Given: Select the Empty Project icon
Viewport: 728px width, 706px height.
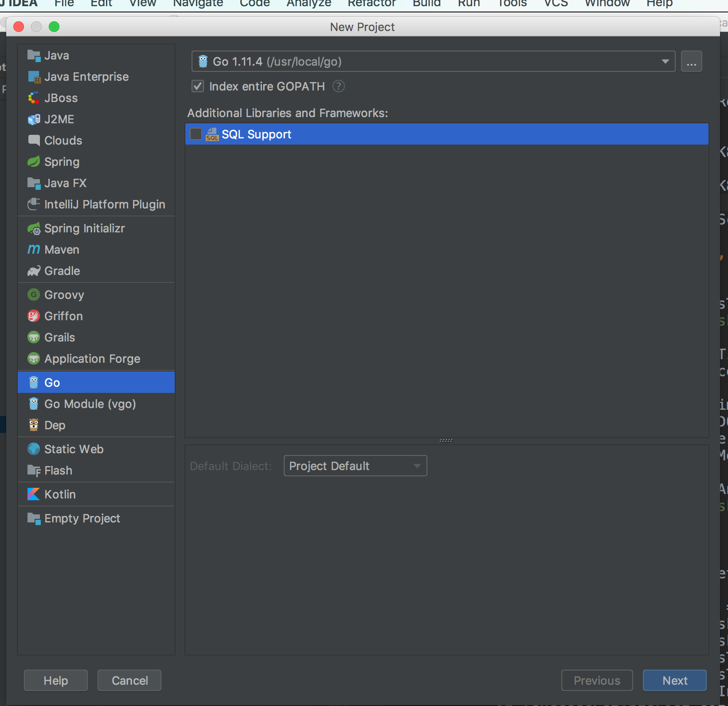Looking at the screenshot, I should (x=34, y=518).
